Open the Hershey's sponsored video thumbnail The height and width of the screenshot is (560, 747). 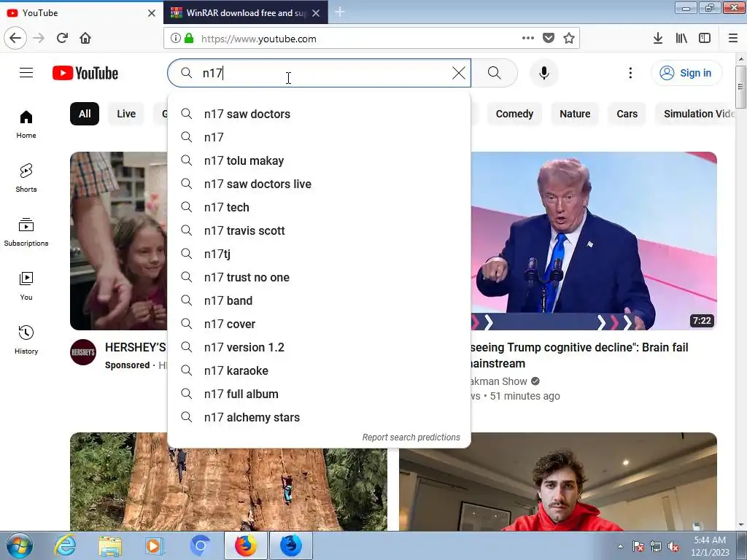(x=119, y=241)
